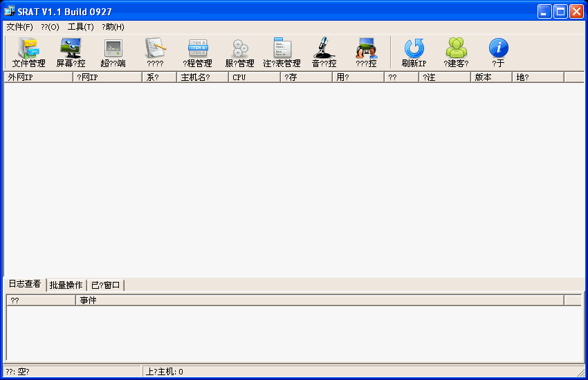Viewport: 588px width, 380px height.
Task: Open the Help (H) menu
Action: pyautogui.click(x=113, y=27)
